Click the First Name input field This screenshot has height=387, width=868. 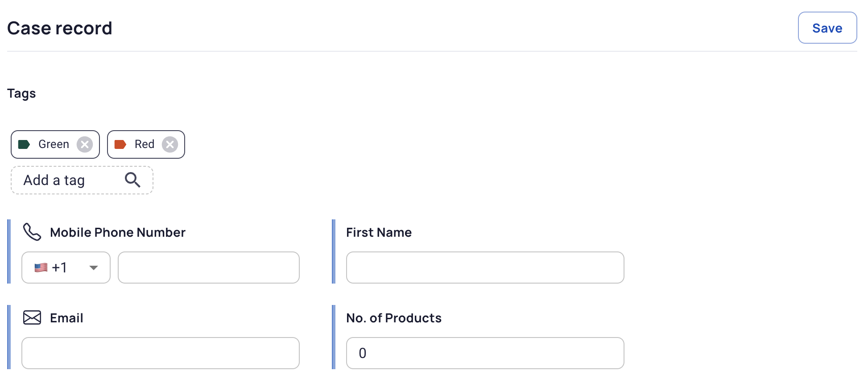pyautogui.click(x=485, y=268)
